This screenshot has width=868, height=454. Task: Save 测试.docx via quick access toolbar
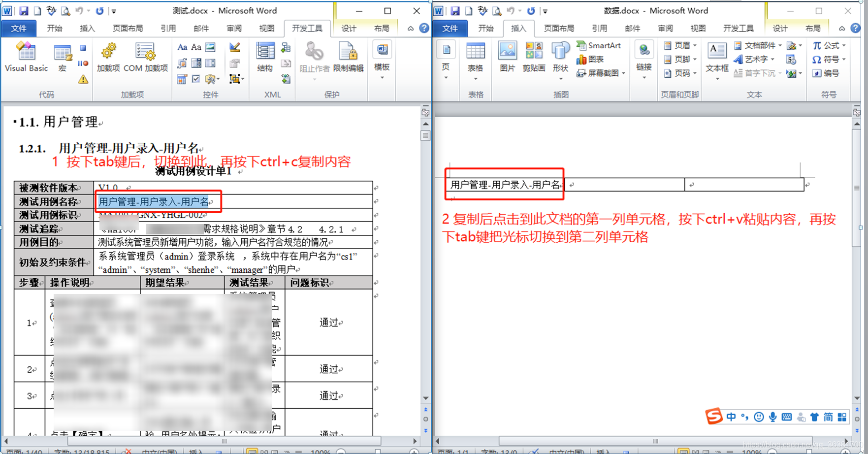(23, 11)
